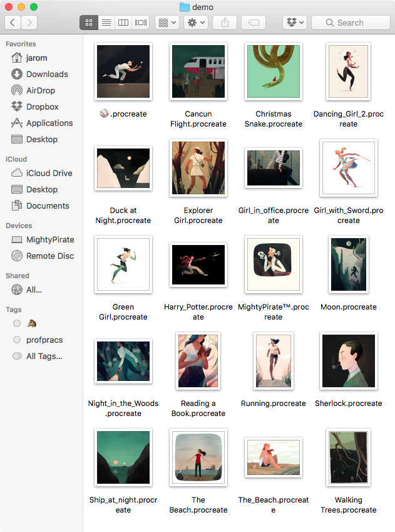Select the Cancun Flight.procreate thumbnail
The height and width of the screenshot is (532, 395).
point(198,71)
